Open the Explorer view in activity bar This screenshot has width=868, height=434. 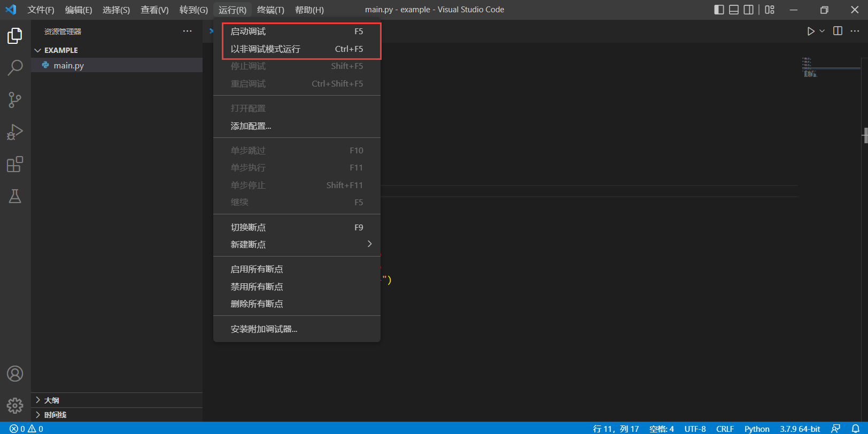click(x=15, y=36)
